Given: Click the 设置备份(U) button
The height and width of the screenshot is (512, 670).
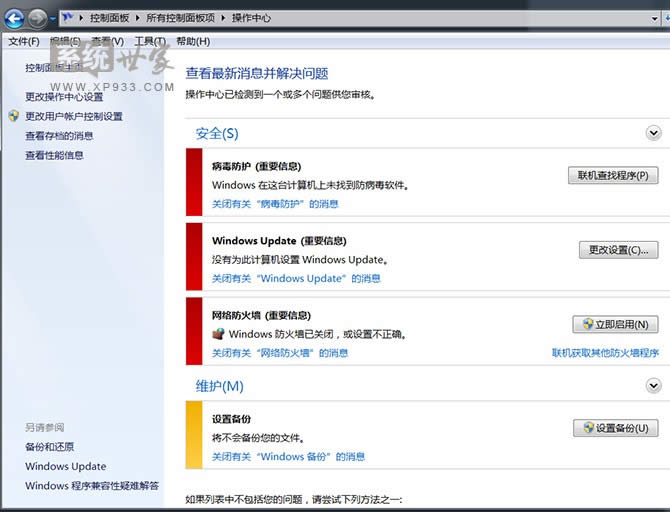Looking at the screenshot, I should tap(615, 428).
